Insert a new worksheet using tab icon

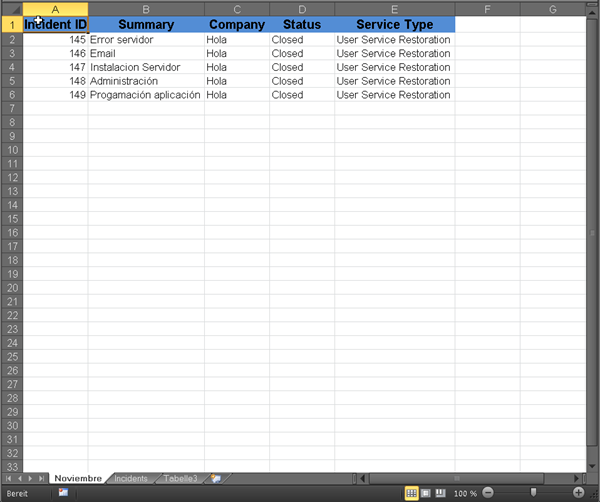pyautogui.click(x=215, y=479)
